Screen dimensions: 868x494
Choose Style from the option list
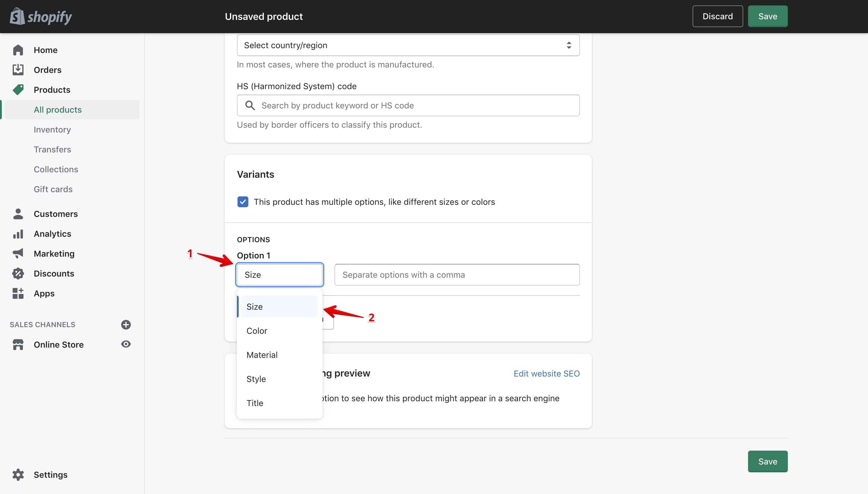(x=279, y=379)
